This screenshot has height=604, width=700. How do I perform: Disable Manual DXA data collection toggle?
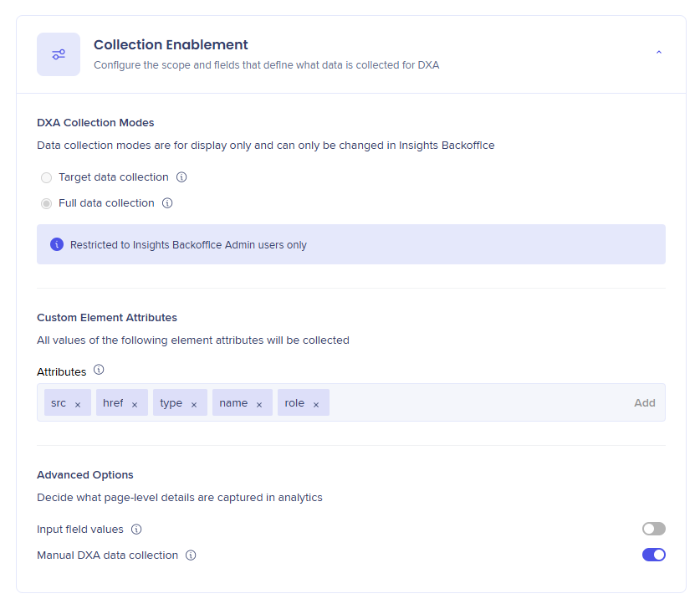point(653,555)
